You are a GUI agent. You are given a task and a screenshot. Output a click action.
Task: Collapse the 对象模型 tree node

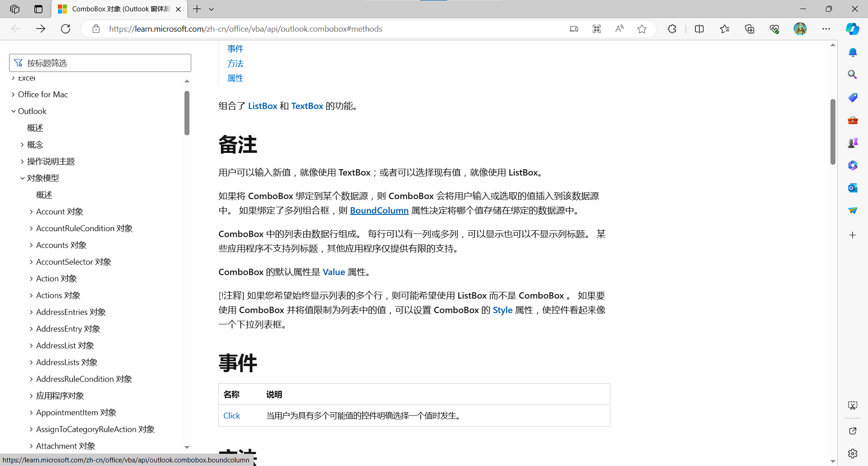point(22,178)
